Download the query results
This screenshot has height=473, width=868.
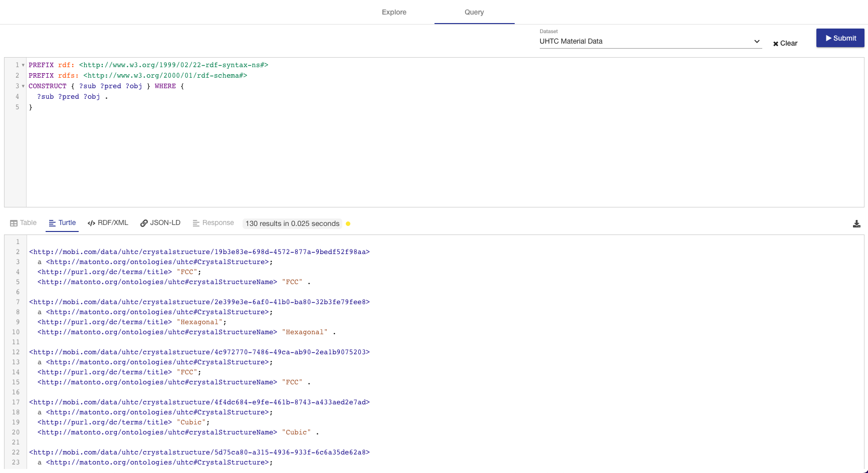pyautogui.click(x=856, y=224)
